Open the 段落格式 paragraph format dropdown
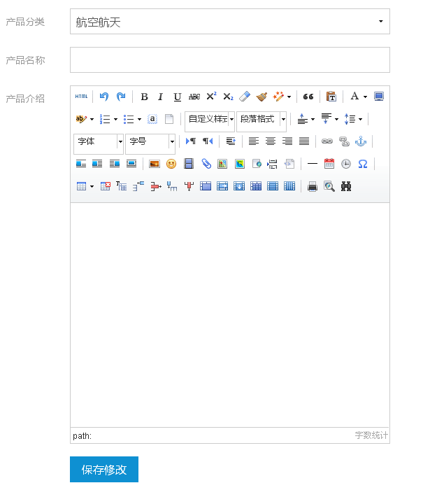 [261, 119]
